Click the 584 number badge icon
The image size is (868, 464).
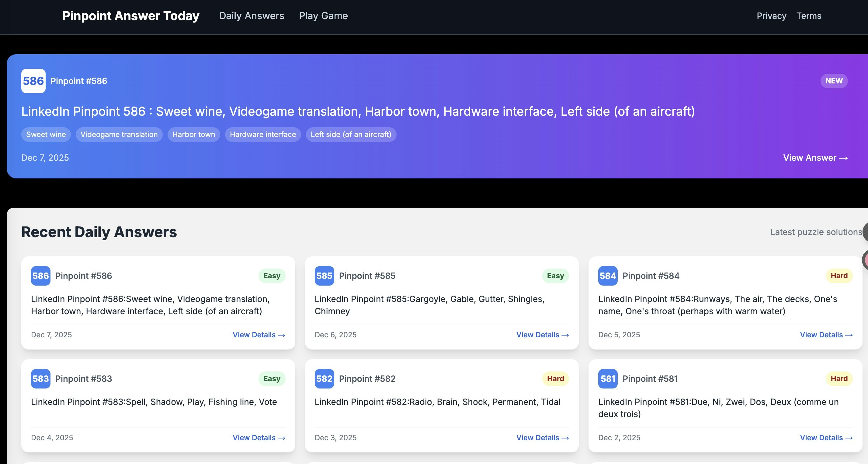pyautogui.click(x=608, y=276)
